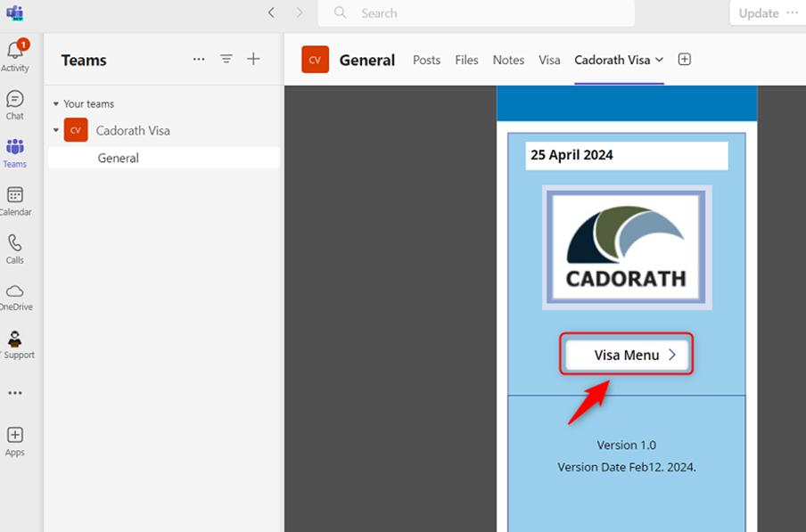
Task: Open the Activity feed
Action: (x=15, y=55)
